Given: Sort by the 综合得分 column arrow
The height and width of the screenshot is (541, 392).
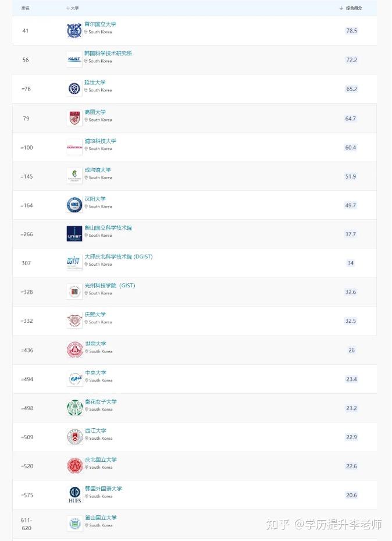Looking at the screenshot, I should [x=341, y=8].
